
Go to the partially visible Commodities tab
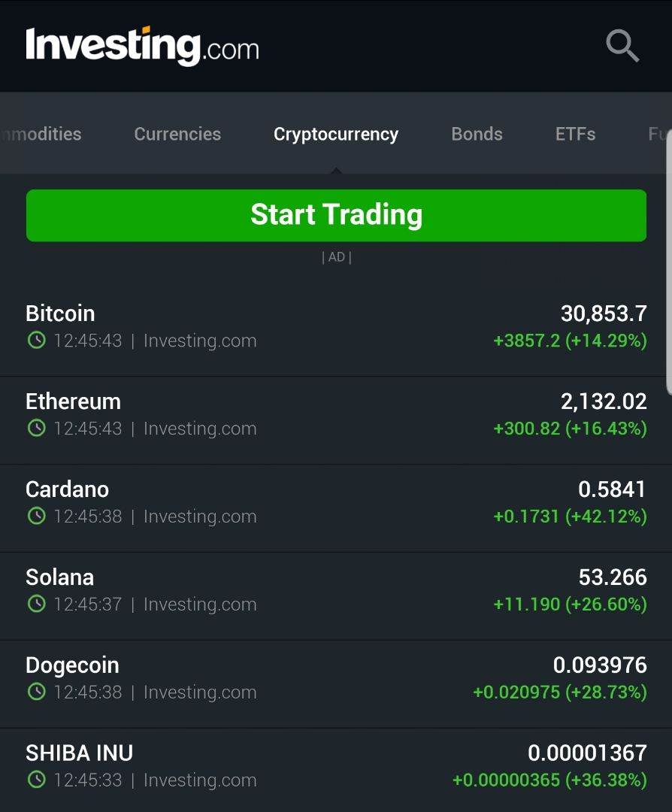pyautogui.click(x=41, y=134)
